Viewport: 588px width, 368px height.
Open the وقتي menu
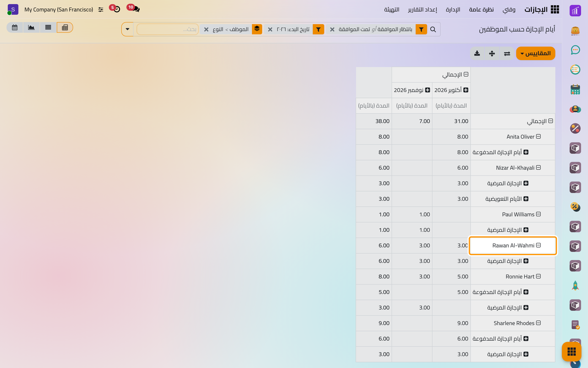[509, 10]
